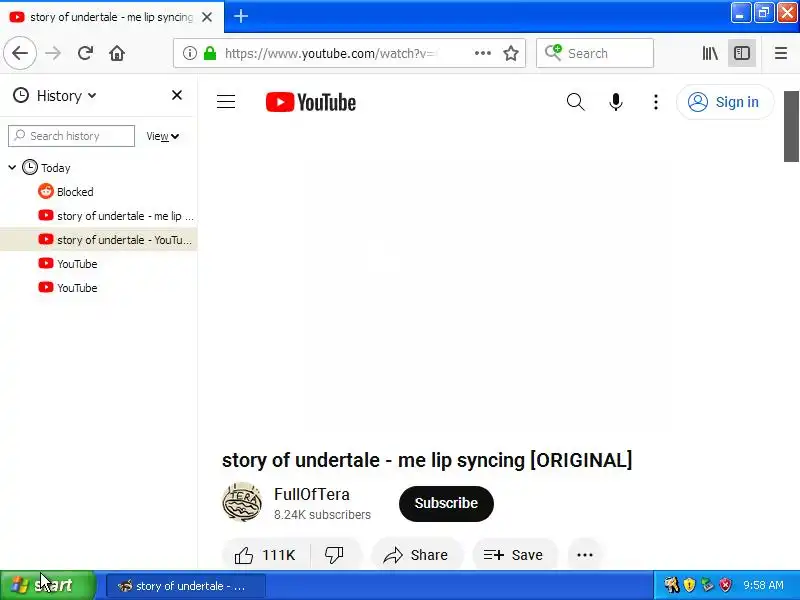The height and width of the screenshot is (600, 800).
Task: Open more actions ellipsis below video
Action: [x=585, y=555]
